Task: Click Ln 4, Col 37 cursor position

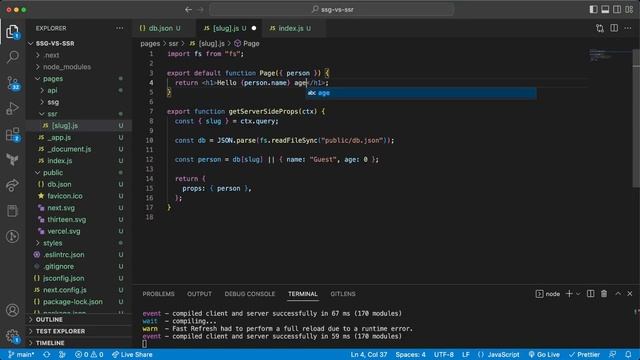Action: 369,354
